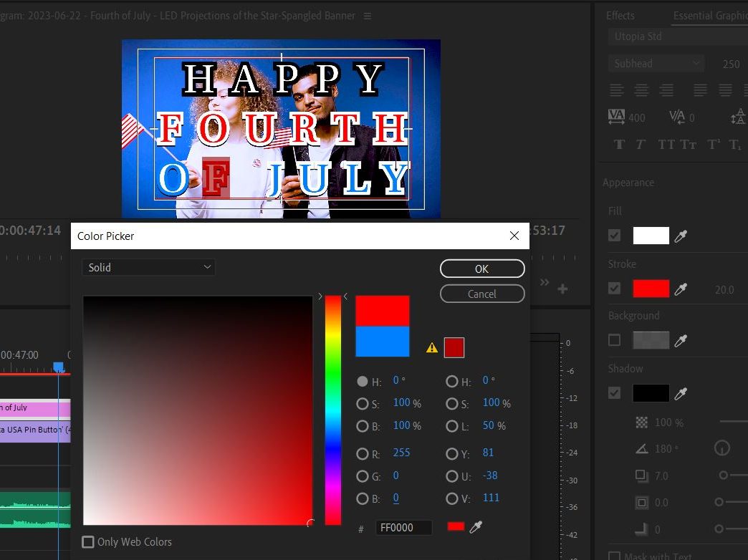Click the web-safe dark red swatch
This screenshot has width=748, height=560.
point(454,348)
